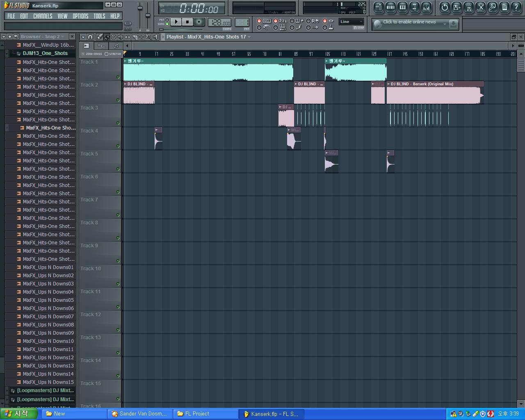Click the question mark help icon

[516, 7]
